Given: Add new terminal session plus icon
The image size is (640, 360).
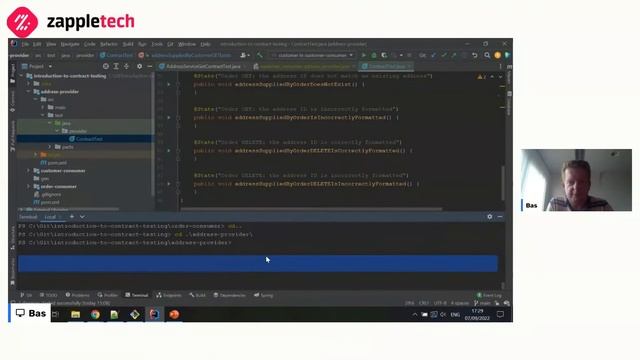Looking at the screenshot, I should click(72, 217).
